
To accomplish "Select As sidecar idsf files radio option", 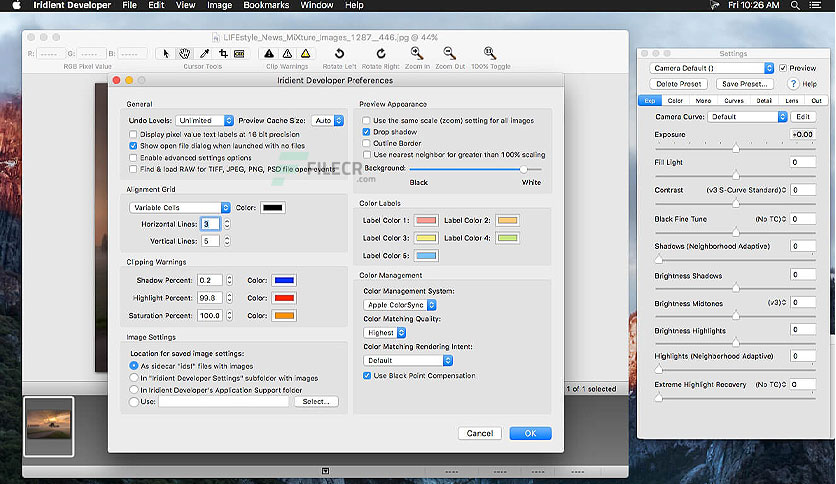I will (x=134, y=366).
